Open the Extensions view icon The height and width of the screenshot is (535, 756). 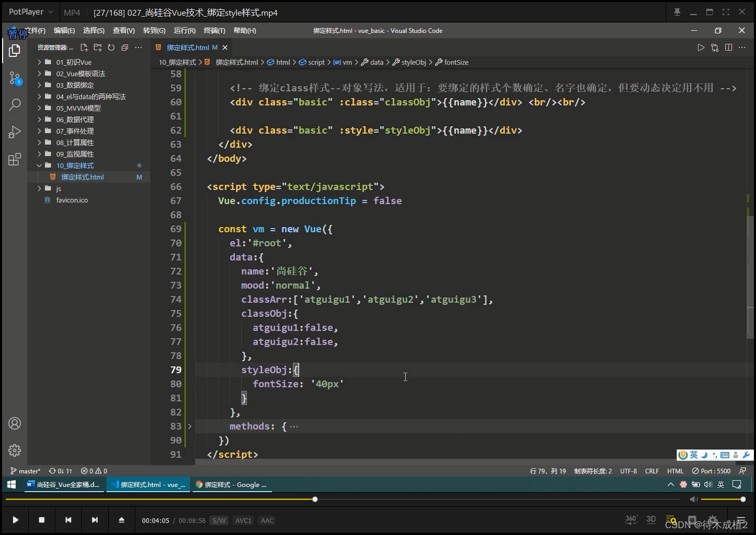pyautogui.click(x=15, y=159)
